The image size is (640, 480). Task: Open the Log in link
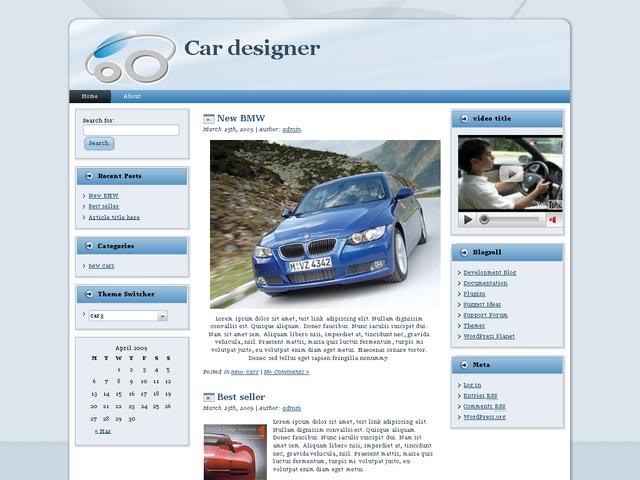[x=472, y=385]
